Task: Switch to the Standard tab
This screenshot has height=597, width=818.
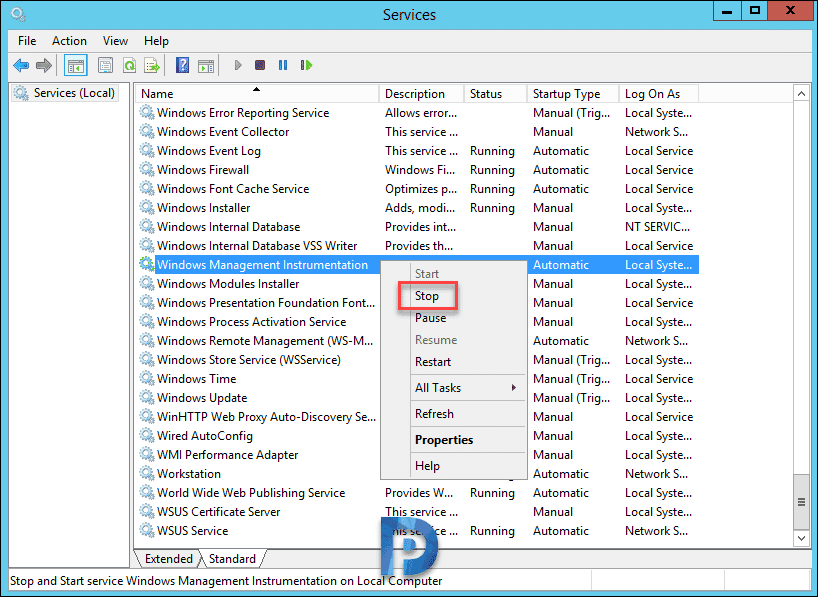Action: 232,559
